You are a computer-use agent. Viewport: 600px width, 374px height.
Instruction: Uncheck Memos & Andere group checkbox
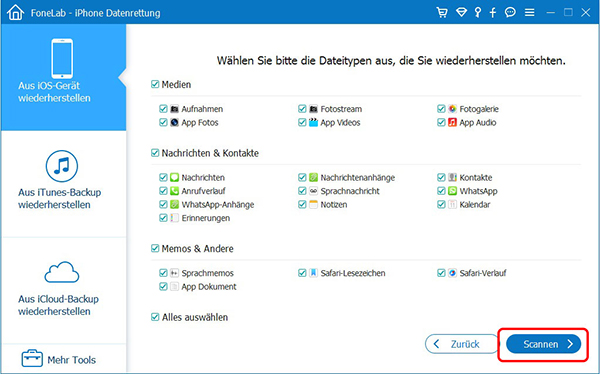coord(155,248)
